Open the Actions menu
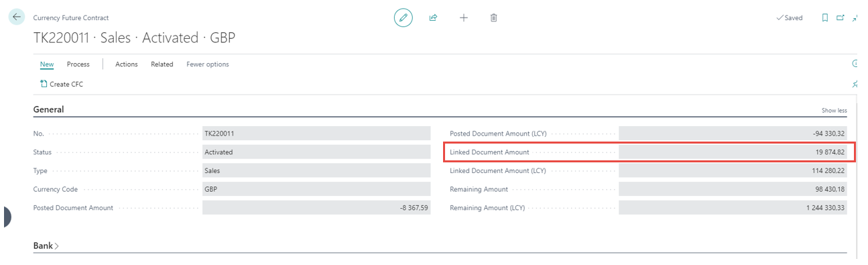 (127, 64)
